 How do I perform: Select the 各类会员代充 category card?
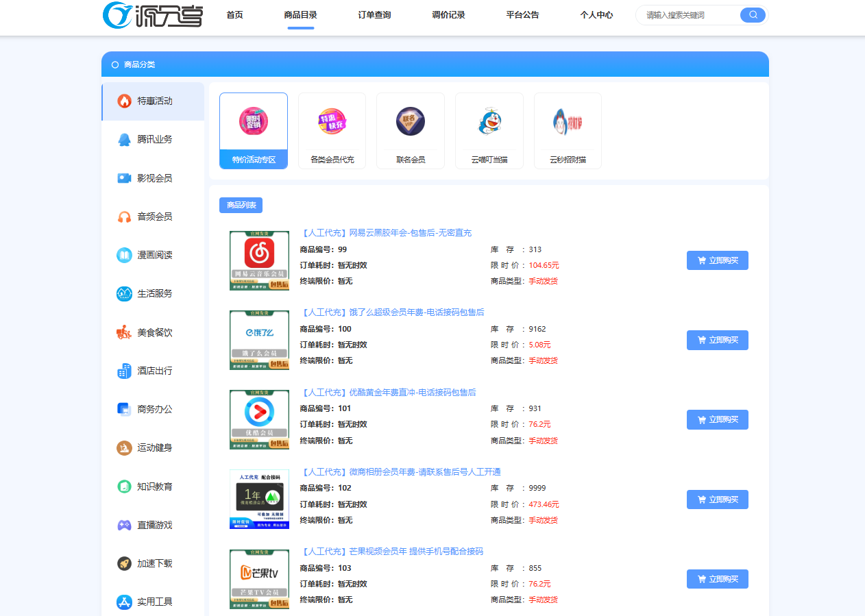coord(332,130)
